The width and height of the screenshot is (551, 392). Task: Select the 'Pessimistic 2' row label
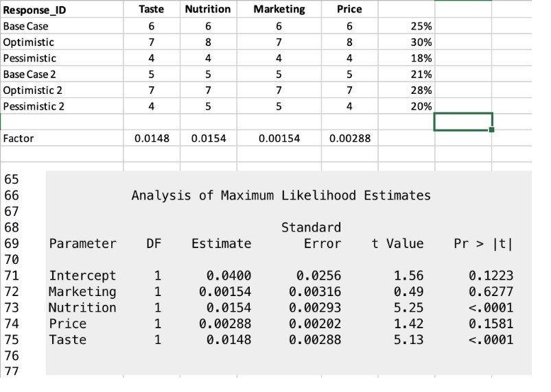34,106
